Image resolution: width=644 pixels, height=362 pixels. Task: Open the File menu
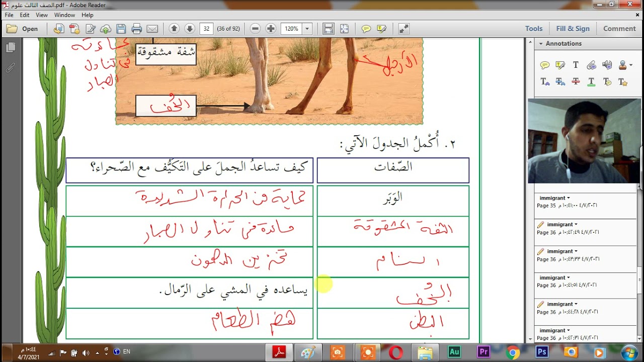[x=9, y=15]
